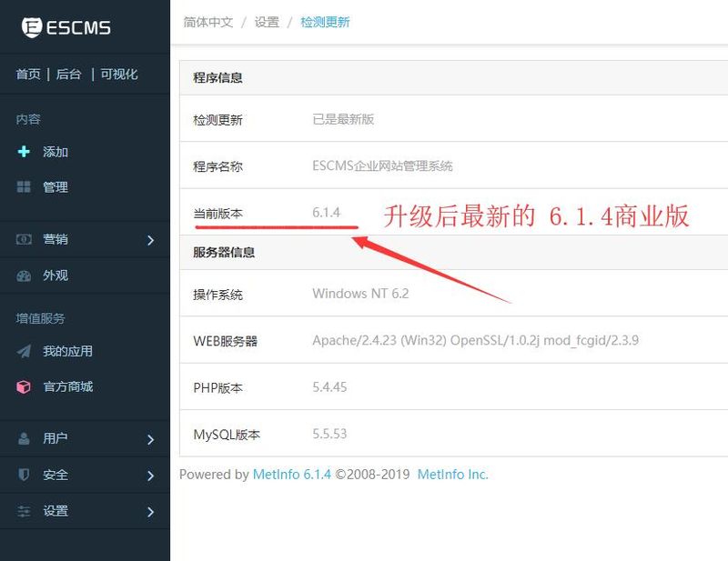This screenshot has height=561, width=728.
Task: Click the person icon beside 用户
Action: [x=24, y=438]
